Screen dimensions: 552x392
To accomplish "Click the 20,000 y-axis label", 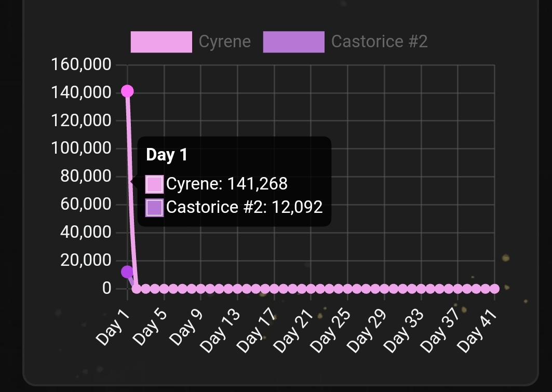I will [86, 260].
